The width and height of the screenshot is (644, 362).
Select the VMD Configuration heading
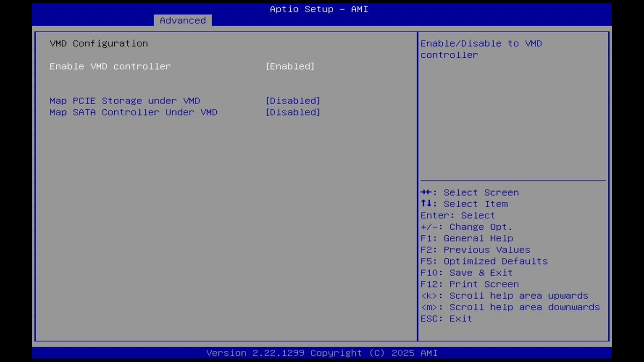[x=99, y=43]
